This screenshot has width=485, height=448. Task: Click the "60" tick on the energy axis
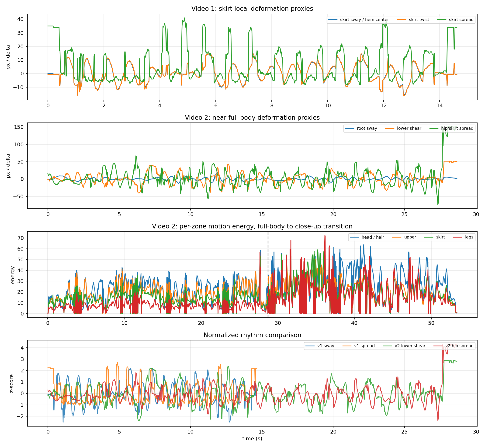21,249
